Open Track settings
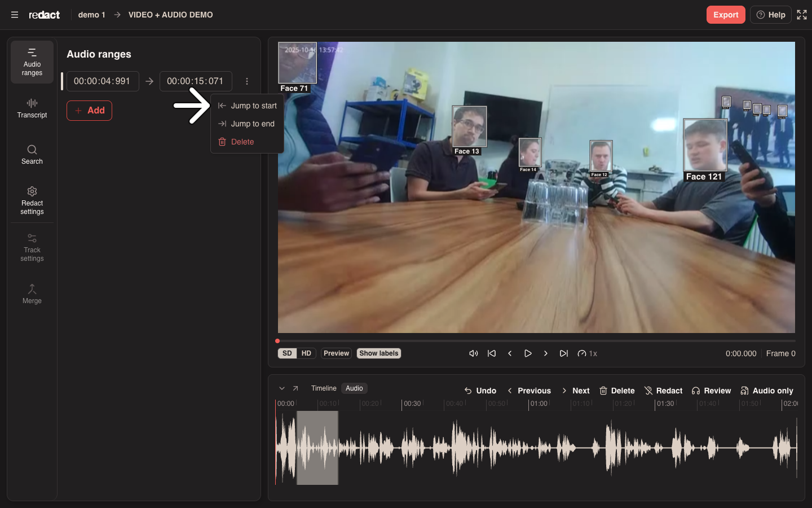The width and height of the screenshot is (812, 508). coord(32,248)
